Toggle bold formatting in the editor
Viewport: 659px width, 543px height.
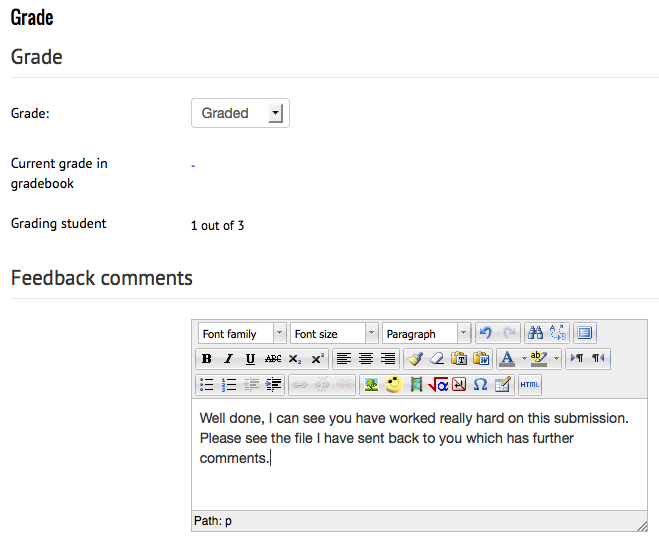(206, 359)
